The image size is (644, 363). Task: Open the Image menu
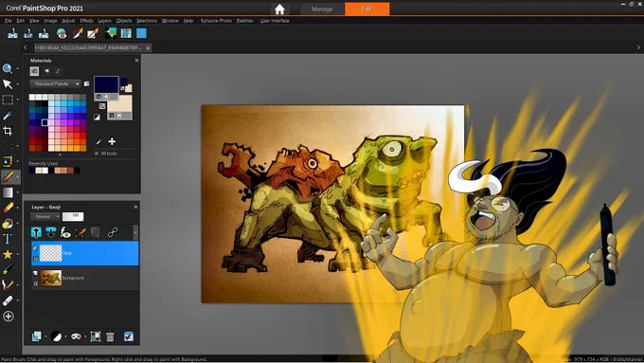coord(50,21)
